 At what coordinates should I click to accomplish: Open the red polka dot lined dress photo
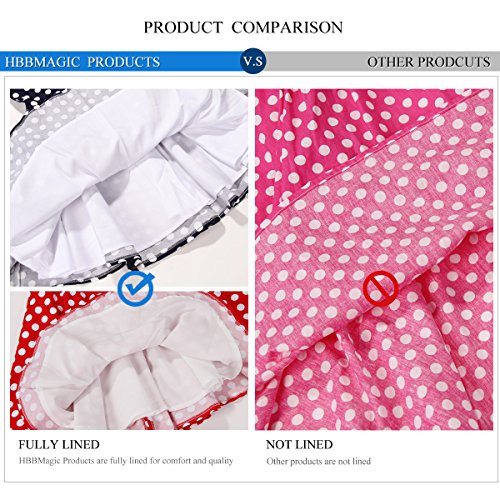pyautogui.click(x=129, y=361)
